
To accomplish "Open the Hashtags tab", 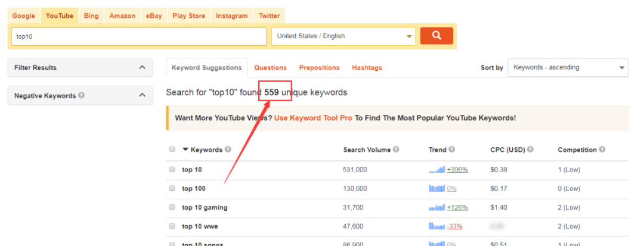I will (x=367, y=68).
